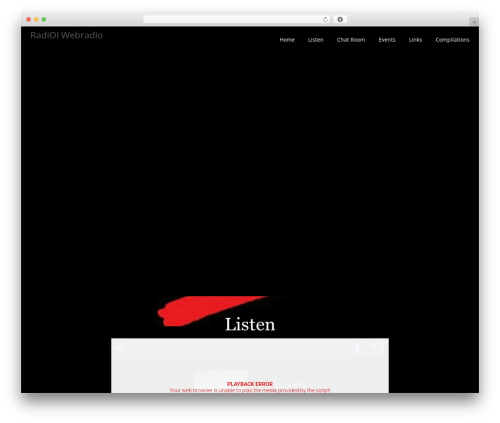Click the browser extension icon beside address bar
Viewport: 500px width, 423px height.
coord(340,19)
